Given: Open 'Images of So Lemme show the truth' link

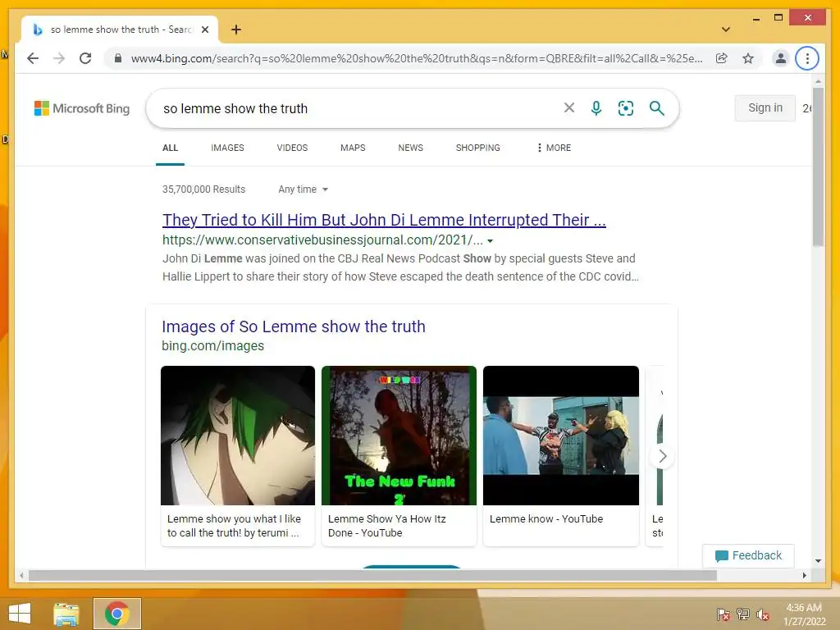Looking at the screenshot, I should point(294,326).
